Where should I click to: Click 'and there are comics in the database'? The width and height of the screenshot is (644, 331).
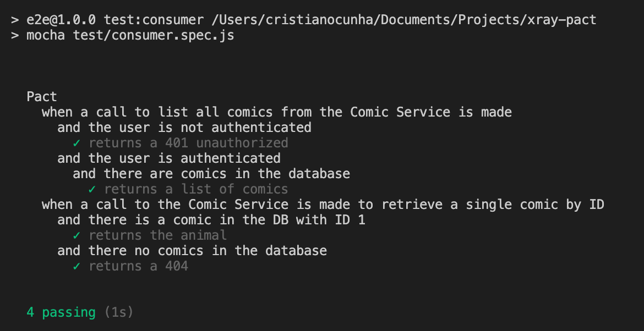211,174
